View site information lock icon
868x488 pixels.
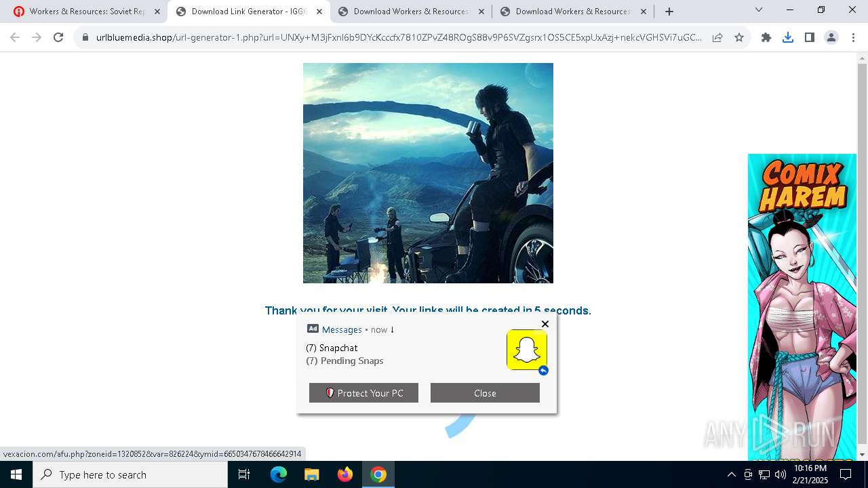[x=85, y=38]
